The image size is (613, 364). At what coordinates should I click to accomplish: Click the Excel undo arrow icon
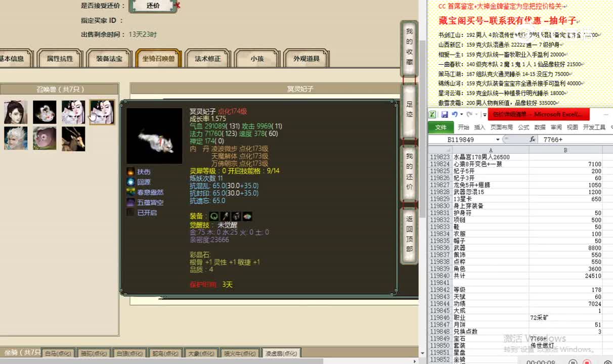point(455,115)
